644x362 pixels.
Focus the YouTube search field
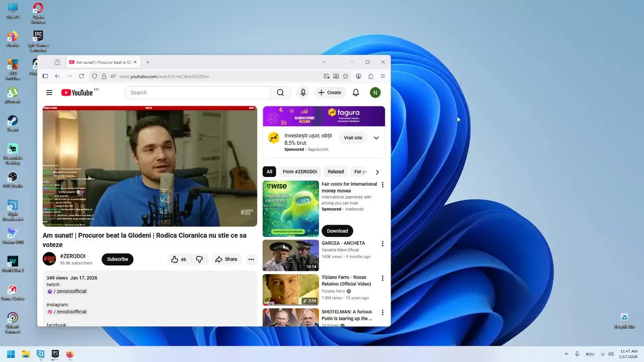[x=197, y=93]
